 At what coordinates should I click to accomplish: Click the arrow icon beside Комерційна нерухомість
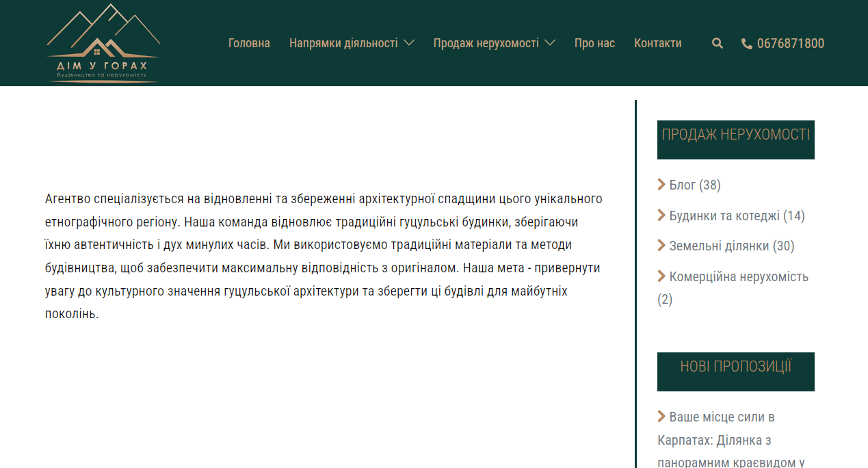(661, 276)
